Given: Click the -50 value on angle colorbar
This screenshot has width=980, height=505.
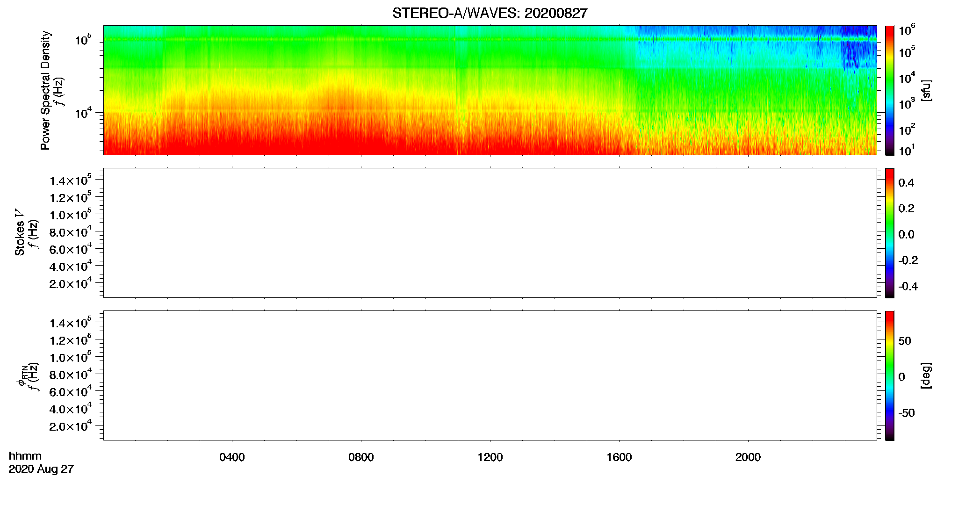Looking at the screenshot, I should 907,413.
